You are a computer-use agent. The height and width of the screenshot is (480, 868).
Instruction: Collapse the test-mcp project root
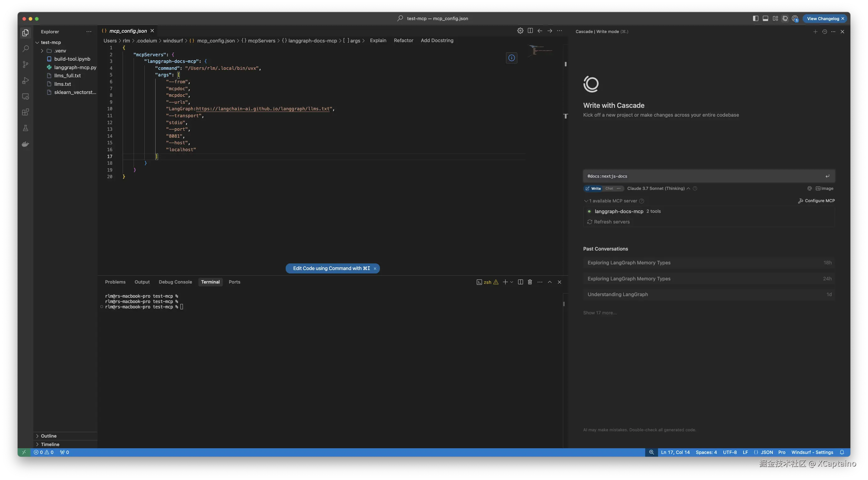pyautogui.click(x=51, y=42)
